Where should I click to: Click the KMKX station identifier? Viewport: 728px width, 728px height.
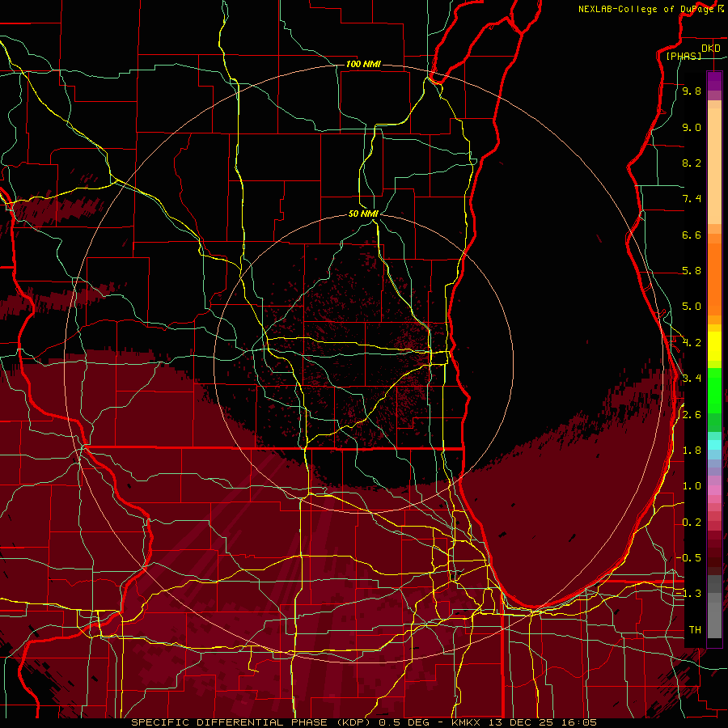click(468, 722)
